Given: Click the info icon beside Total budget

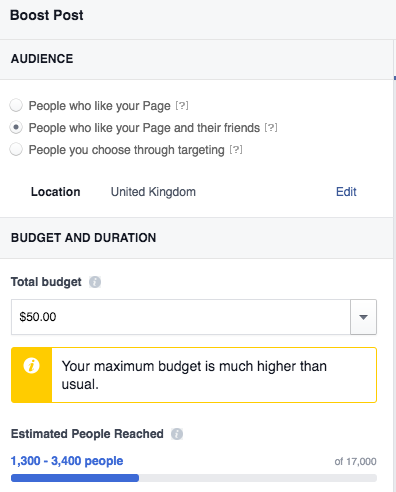Looking at the screenshot, I should click(x=95, y=282).
